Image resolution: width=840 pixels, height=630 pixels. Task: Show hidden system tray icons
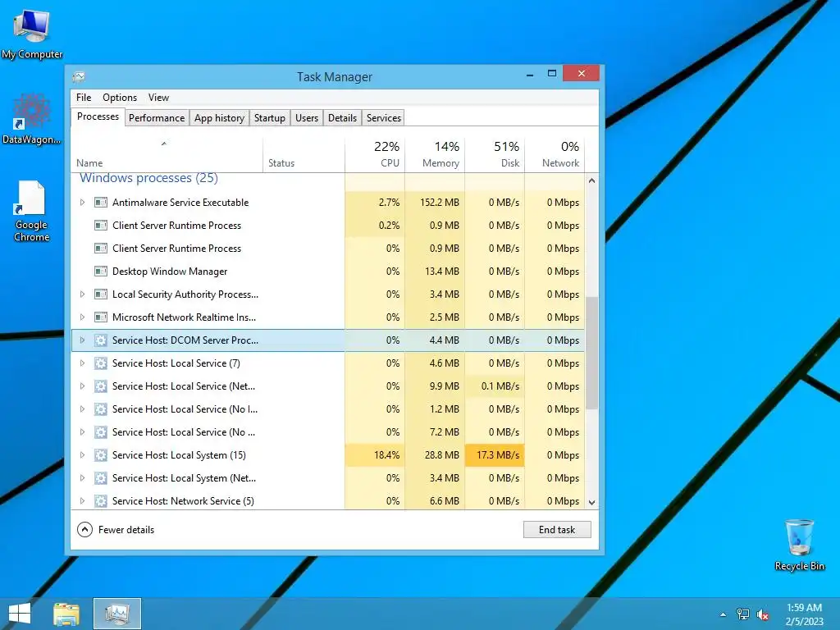coord(724,614)
